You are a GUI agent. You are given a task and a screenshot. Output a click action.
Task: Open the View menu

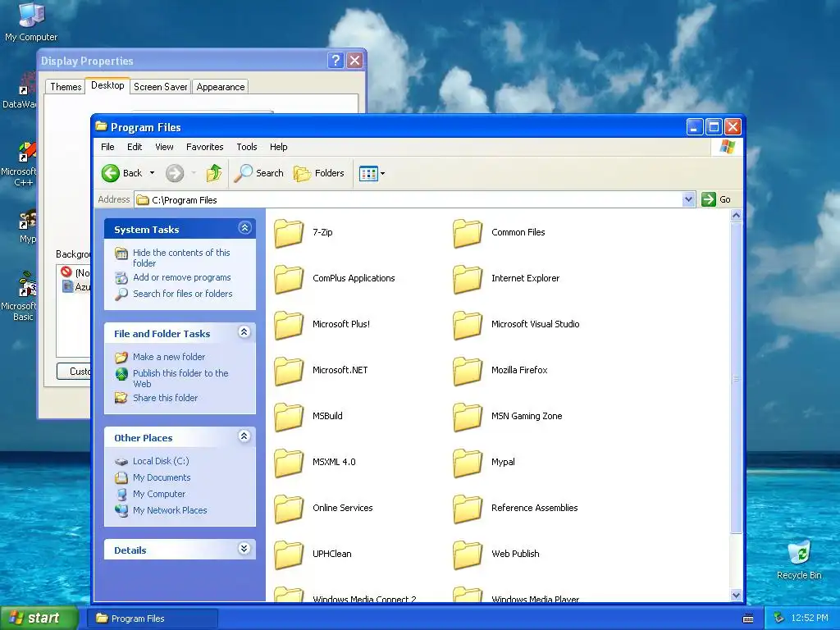pyautogui.click(x=164, y=147)
